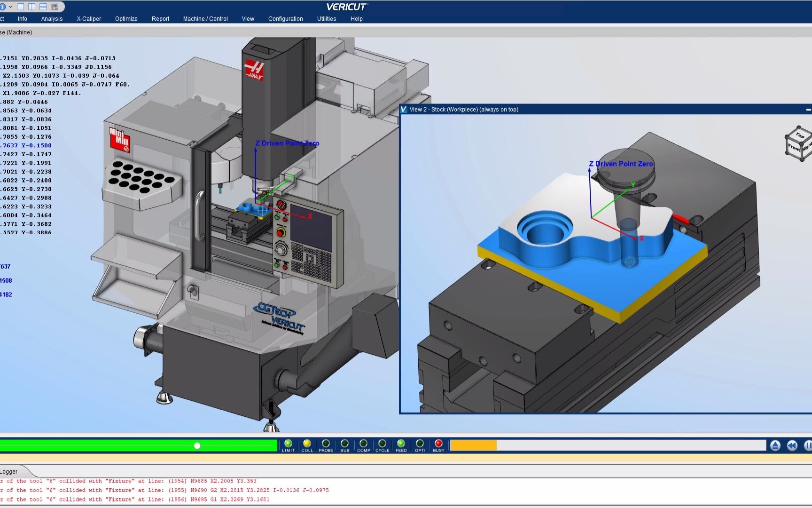
Task: Click the BUSY red status light
Action: (438, 443)
